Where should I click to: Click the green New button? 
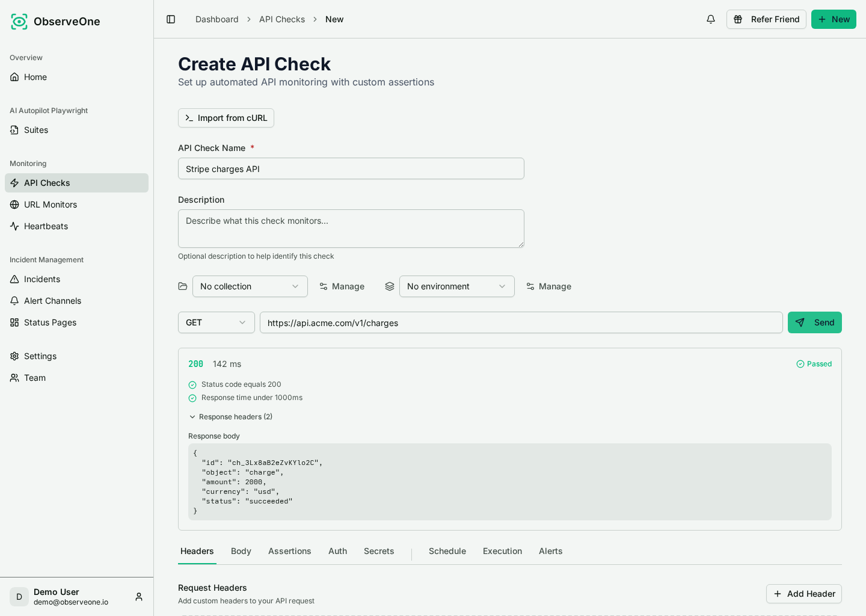coord(834,19)
